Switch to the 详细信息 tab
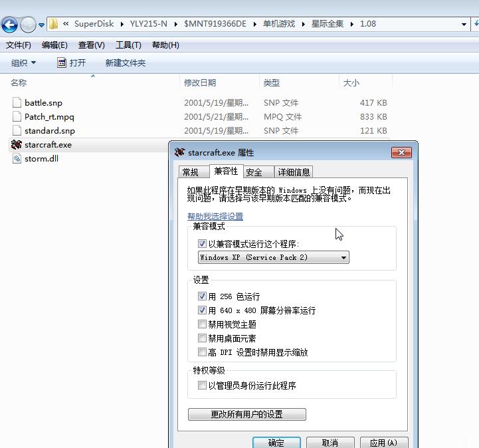The image size is (479, 448). click(294, 172)
